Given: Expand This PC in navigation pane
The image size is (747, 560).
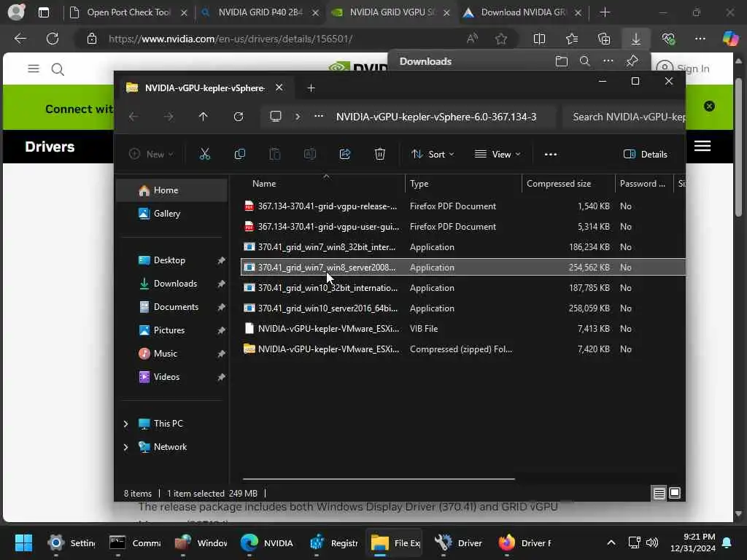Looking at the screenshot, I should pos(125,424).
